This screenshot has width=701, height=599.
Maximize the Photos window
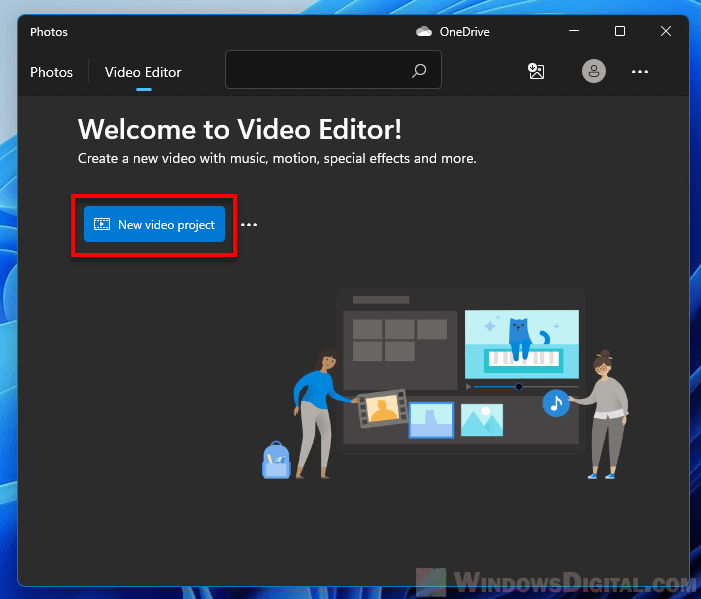pos(620,31)
